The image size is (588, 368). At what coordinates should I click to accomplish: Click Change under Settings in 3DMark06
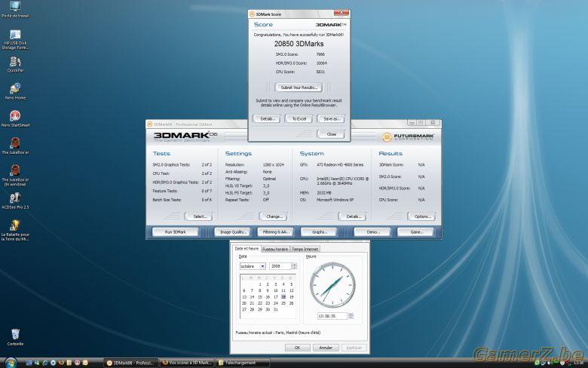(274, 216)
